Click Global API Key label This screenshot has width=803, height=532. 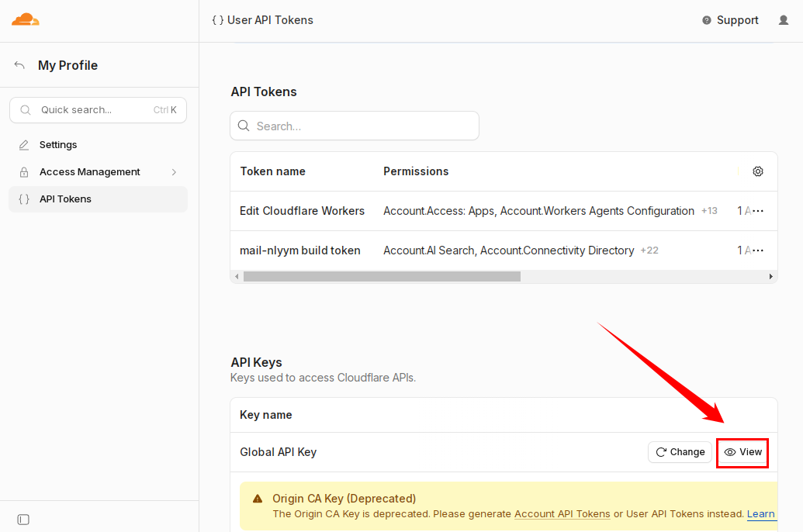(278, 452)
